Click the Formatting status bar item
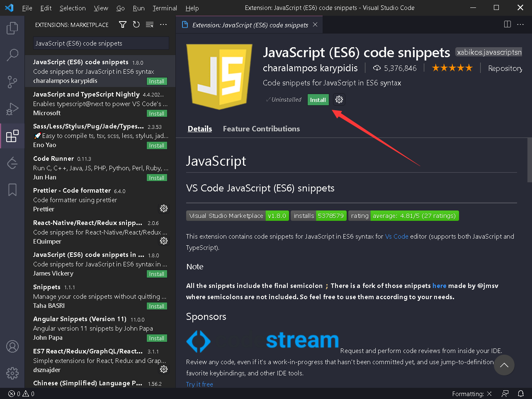Viewport: 532px width, 399px height. click(472, 394)
